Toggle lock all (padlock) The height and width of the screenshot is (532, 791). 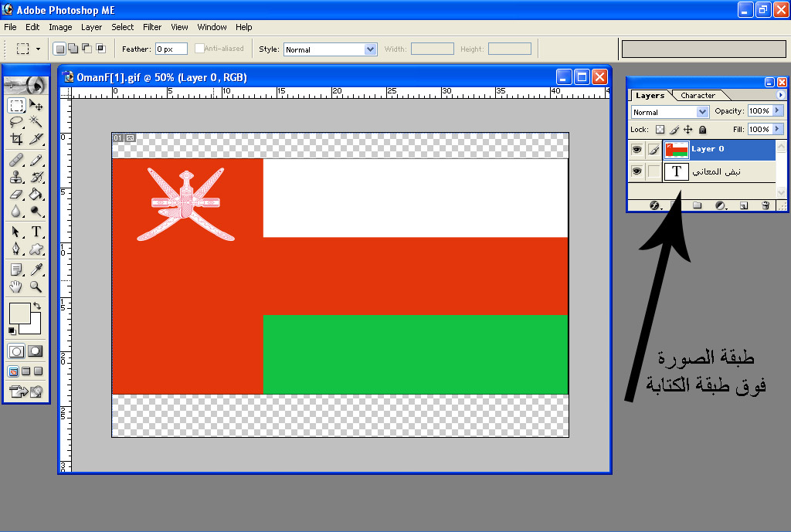click(x=702, y=130)
